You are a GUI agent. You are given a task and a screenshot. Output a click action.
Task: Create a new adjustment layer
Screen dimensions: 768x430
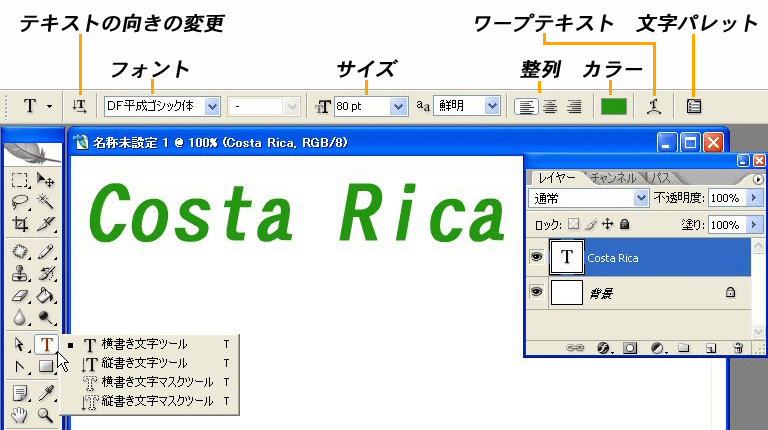[x=658, y=348]
